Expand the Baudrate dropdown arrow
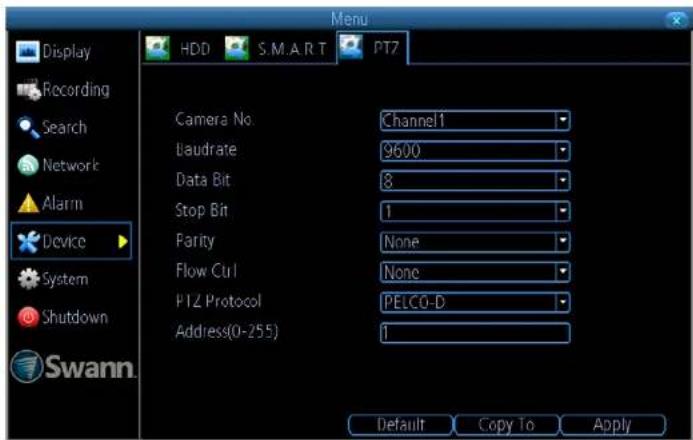 (x=563, y=151)
